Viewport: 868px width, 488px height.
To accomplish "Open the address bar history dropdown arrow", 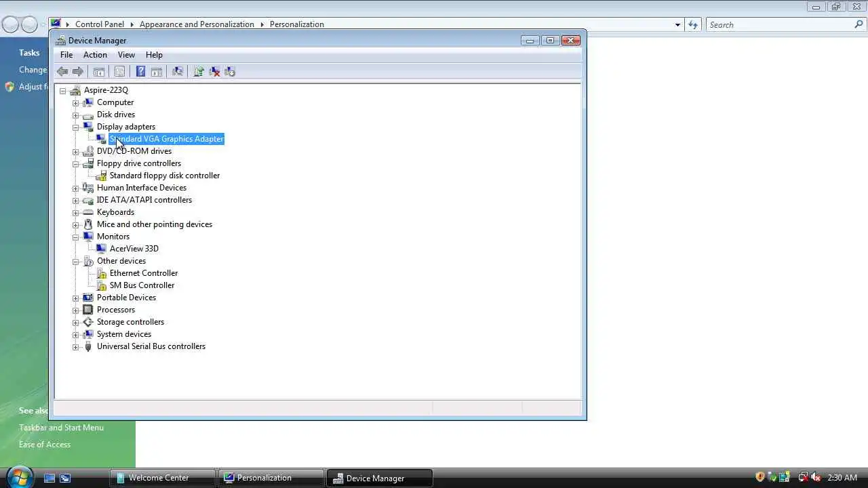I will coord(677,24).
